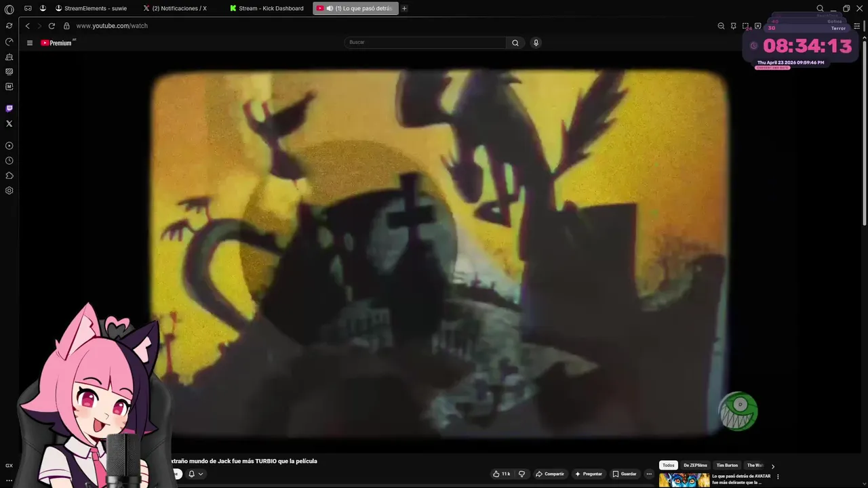868x488 pixels.
Task: Select the Tim Burton filter chip
Action: [727, 466]
